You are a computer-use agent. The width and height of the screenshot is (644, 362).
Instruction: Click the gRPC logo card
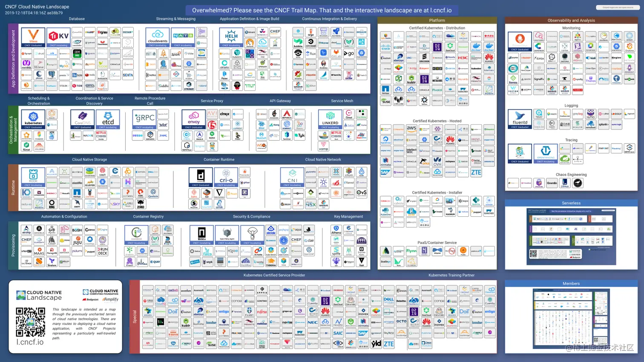(144, 120)
